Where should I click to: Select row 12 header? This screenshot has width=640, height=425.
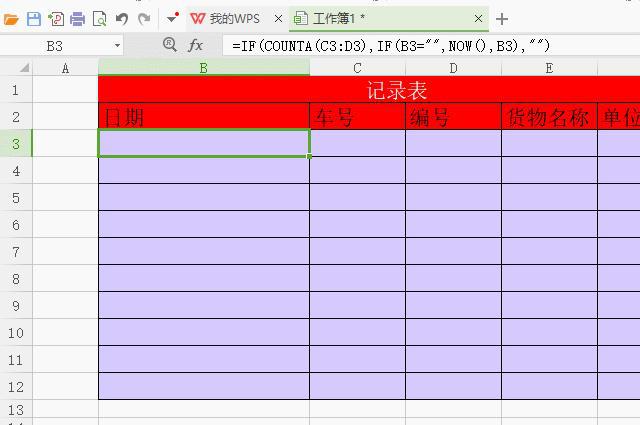pyautogui.click(x=16, y=386)
